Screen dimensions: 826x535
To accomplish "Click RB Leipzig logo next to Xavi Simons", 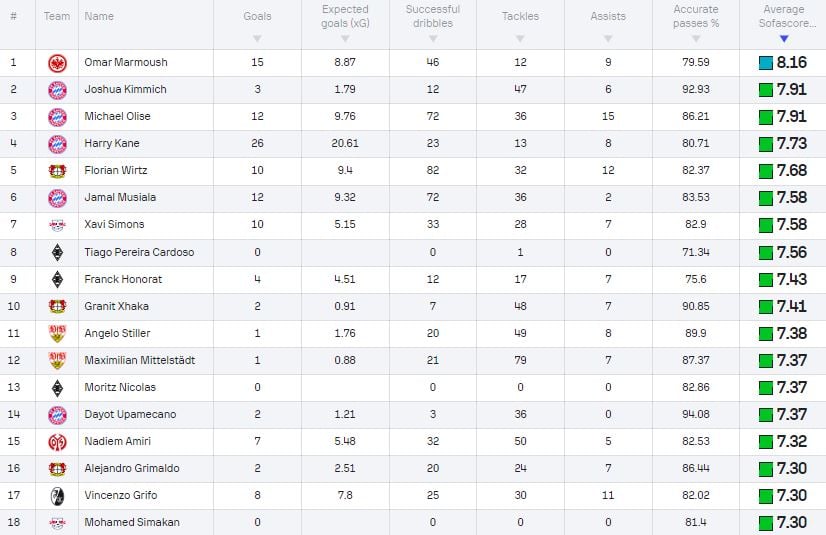I will coord(57,225).
